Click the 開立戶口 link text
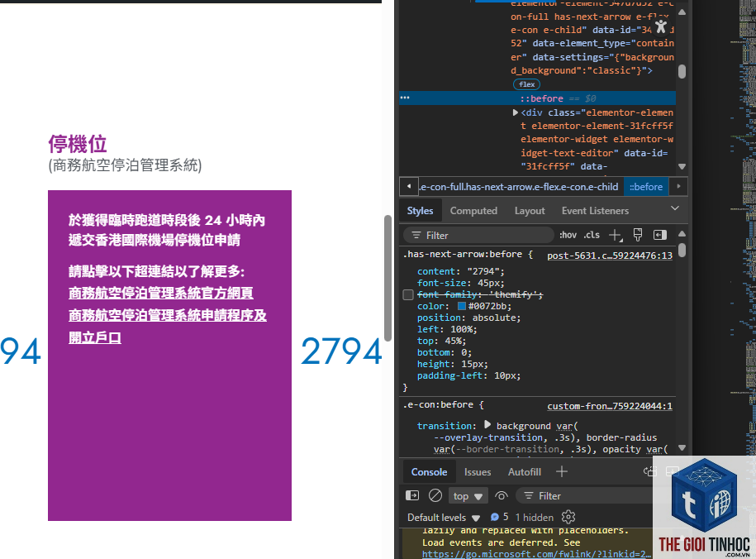This screenshot has width=756, height=559. click(94, 337)
